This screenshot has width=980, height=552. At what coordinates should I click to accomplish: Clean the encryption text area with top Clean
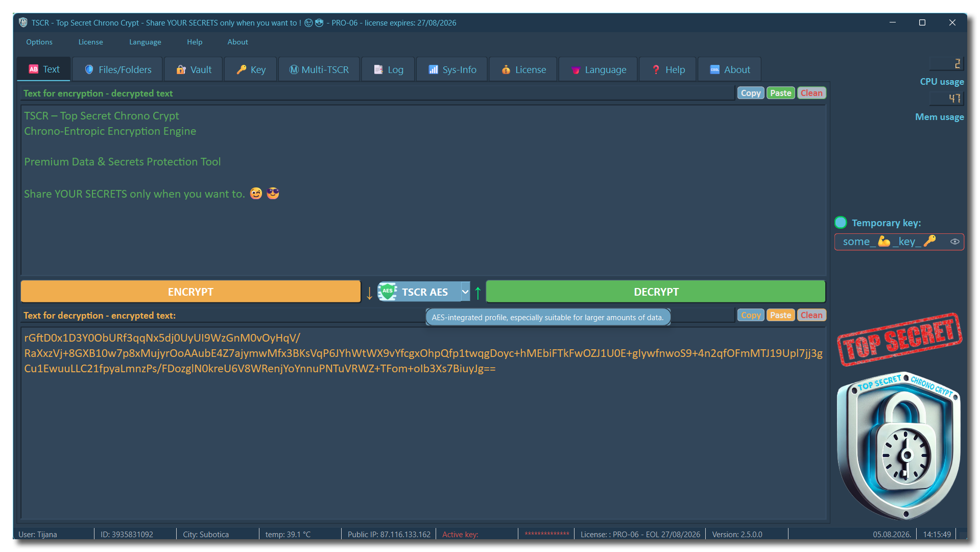point(811,93)
